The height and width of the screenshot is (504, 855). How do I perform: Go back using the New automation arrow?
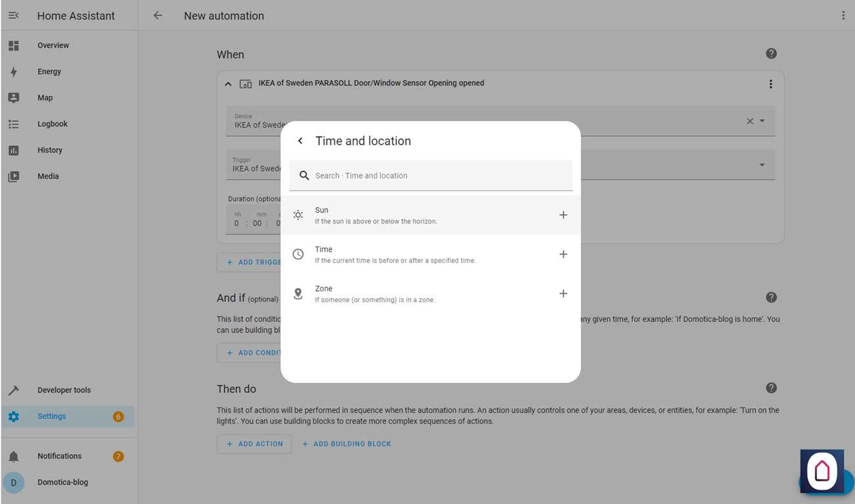pos(158,16)
